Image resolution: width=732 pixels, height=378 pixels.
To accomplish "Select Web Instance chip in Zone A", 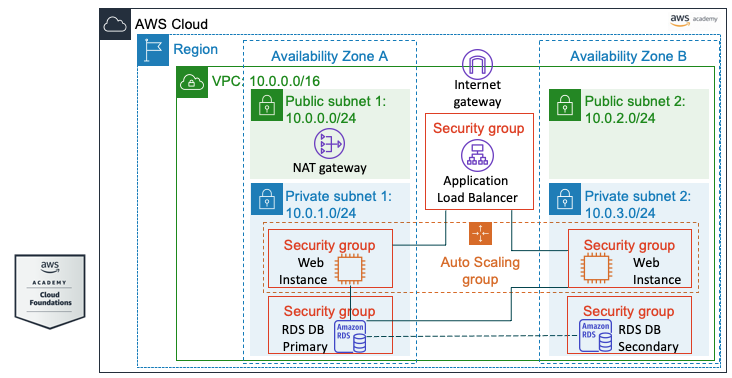I will [350, 269].
